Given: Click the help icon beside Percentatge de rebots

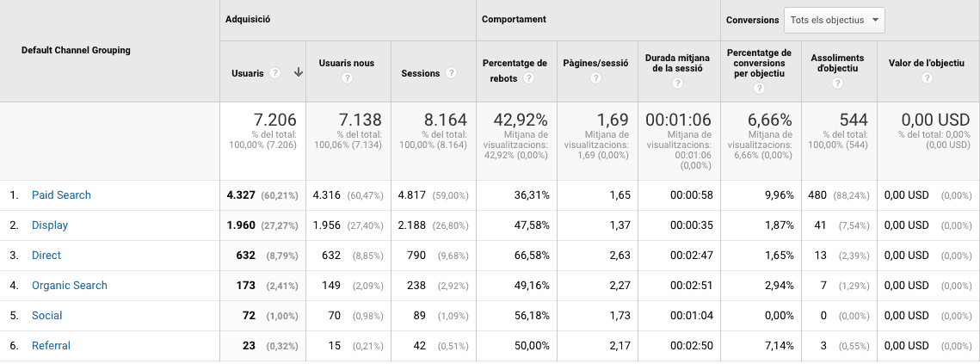Looking at the screenshot, I should (528, 78).
